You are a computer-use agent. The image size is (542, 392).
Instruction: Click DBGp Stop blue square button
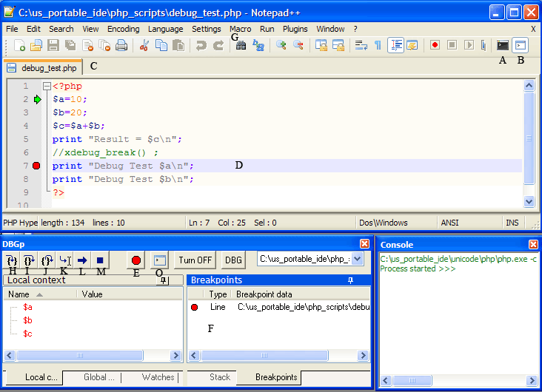pyautogui.click(x=100, y=260)
